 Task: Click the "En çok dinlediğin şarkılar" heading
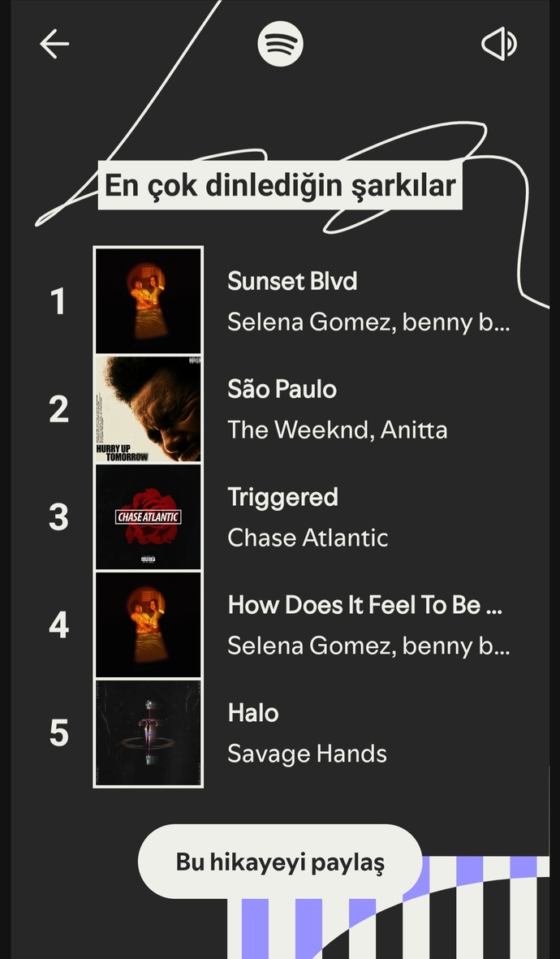coord(280,186)
